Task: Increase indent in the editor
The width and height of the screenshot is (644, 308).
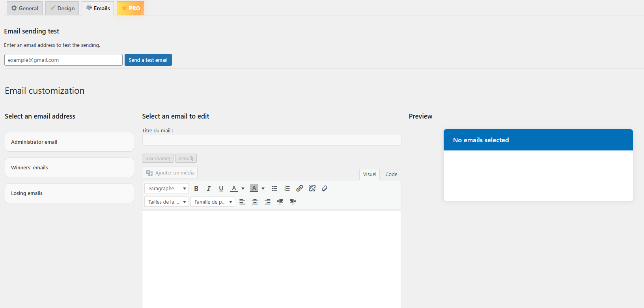Action: (293, 202)
